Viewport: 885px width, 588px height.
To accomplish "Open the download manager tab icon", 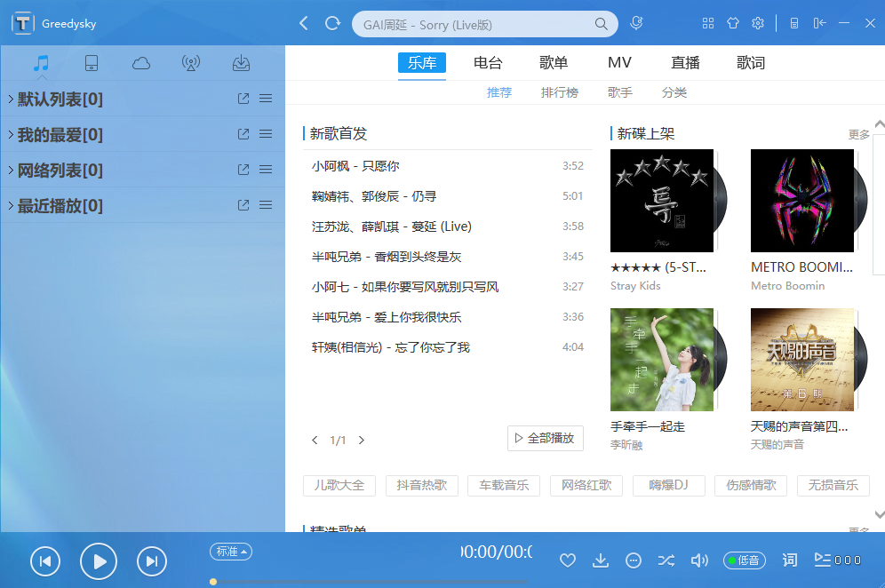I will [241, 63].
